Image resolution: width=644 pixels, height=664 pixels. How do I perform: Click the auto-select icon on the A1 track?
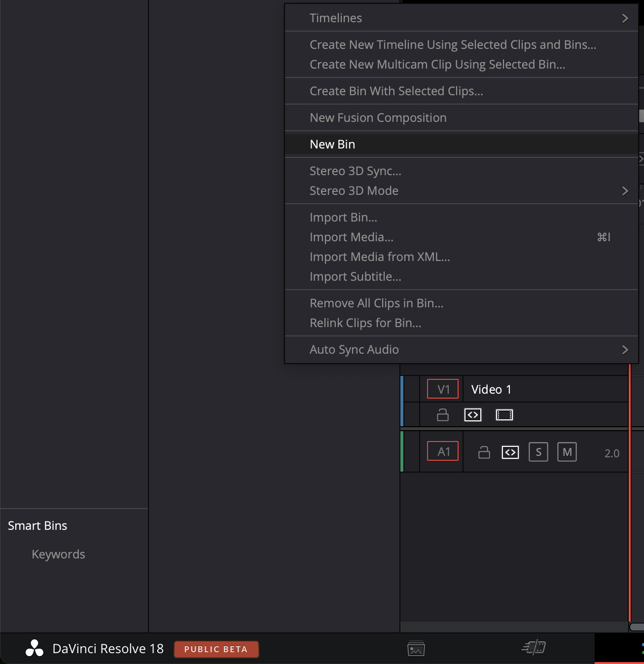tap(510, 452)
